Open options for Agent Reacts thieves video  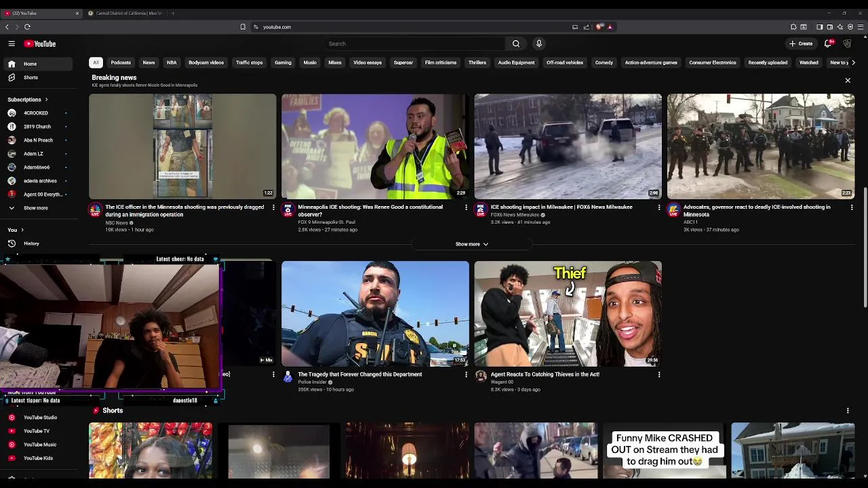pos(658,375)
